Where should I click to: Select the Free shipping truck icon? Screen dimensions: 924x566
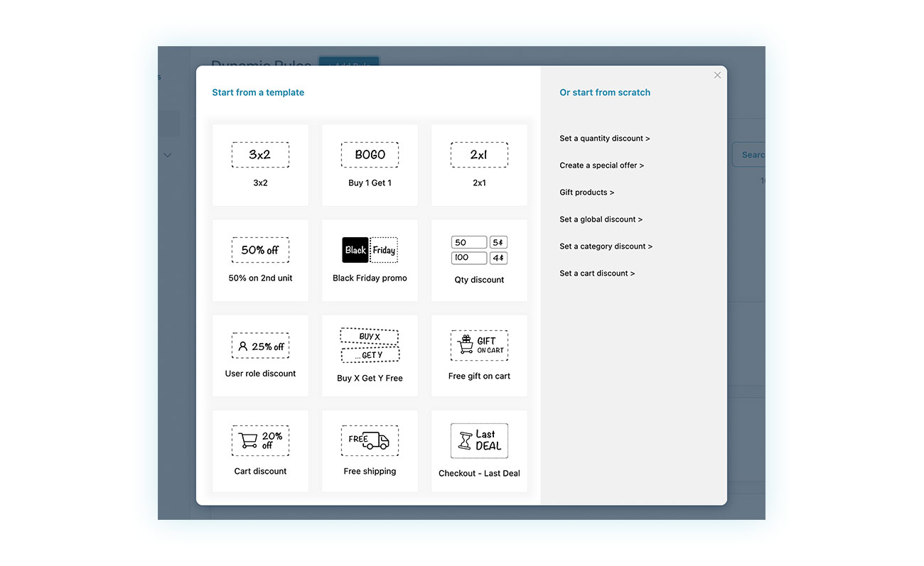[x=370, y=440]
